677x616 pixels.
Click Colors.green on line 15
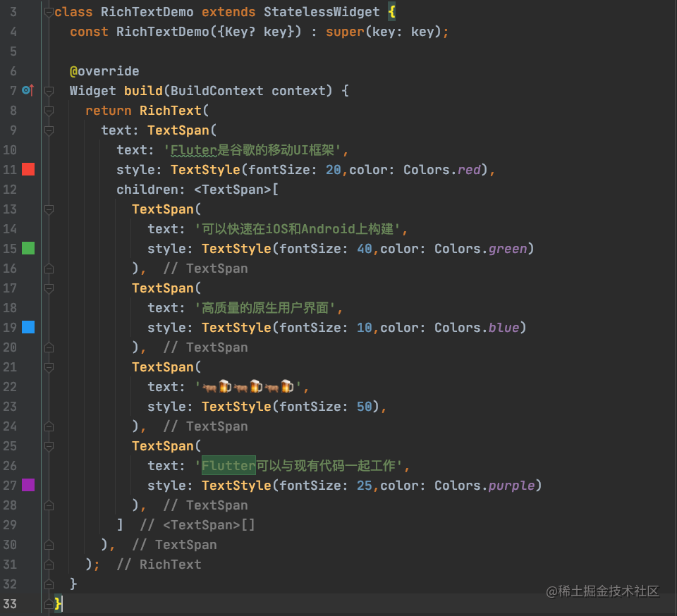(481, 249)
